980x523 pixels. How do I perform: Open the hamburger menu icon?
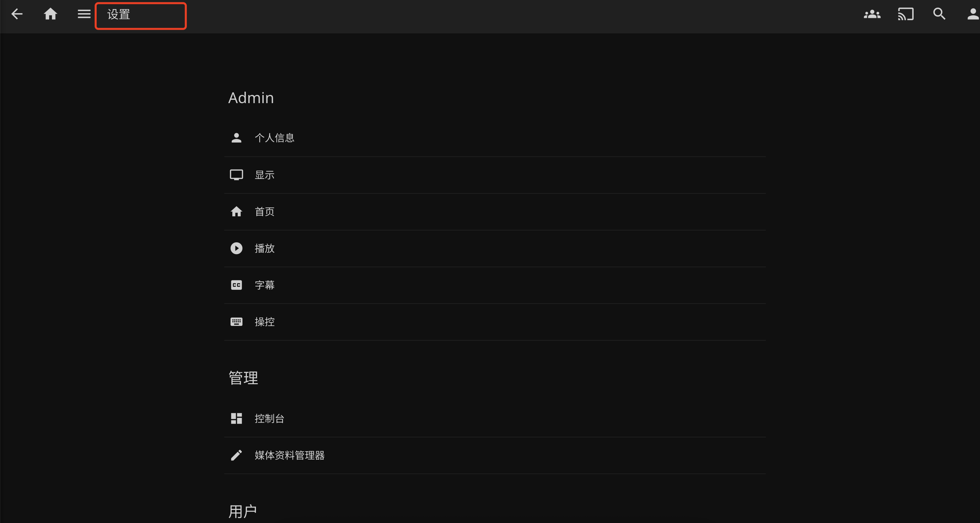point(84,14)
